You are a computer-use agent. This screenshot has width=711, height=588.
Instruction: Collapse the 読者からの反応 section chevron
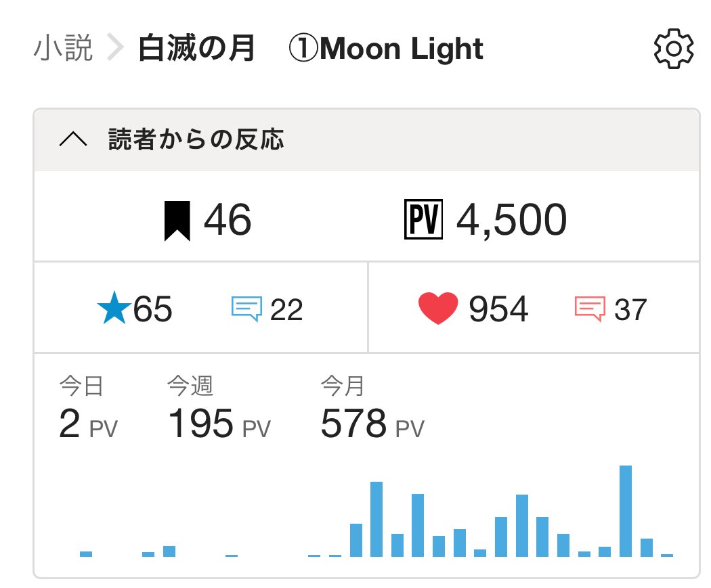pyautogui.click(x=73, y=140)
